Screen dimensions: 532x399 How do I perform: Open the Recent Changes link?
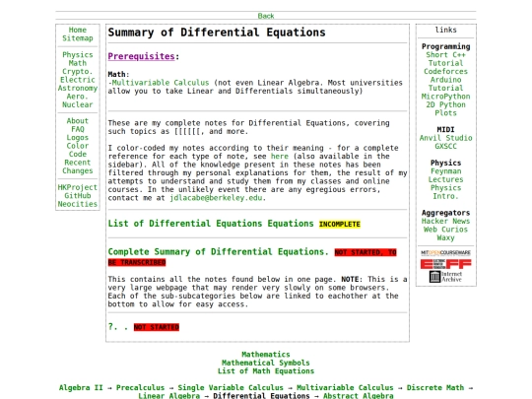[x=78, y=166]
